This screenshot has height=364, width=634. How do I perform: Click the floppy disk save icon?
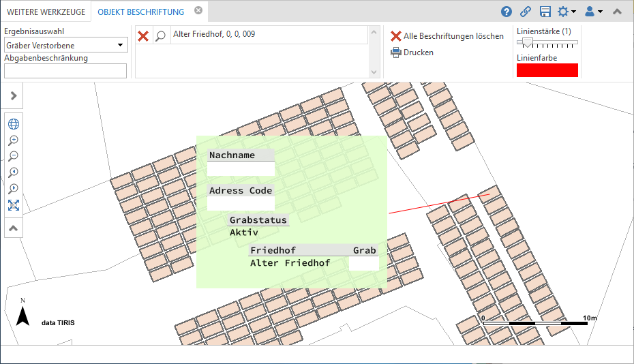[x=545, y=12]
